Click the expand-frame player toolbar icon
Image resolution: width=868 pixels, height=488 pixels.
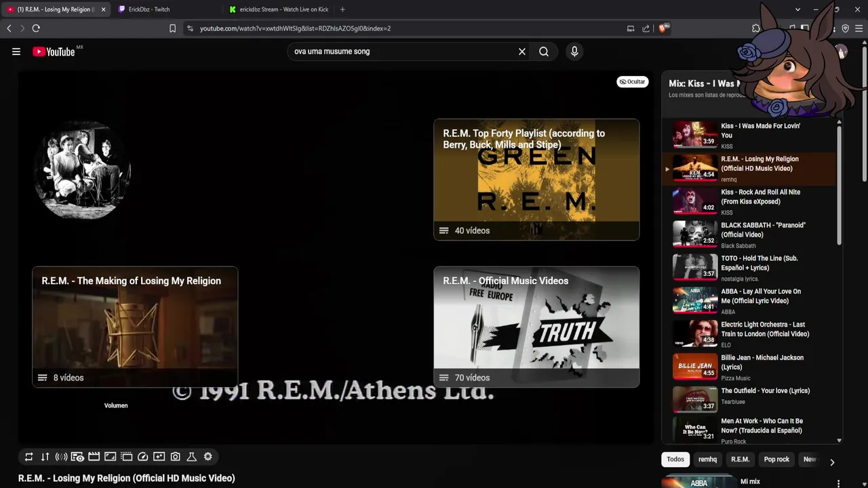pyautogui.click(x=110, y=457)
